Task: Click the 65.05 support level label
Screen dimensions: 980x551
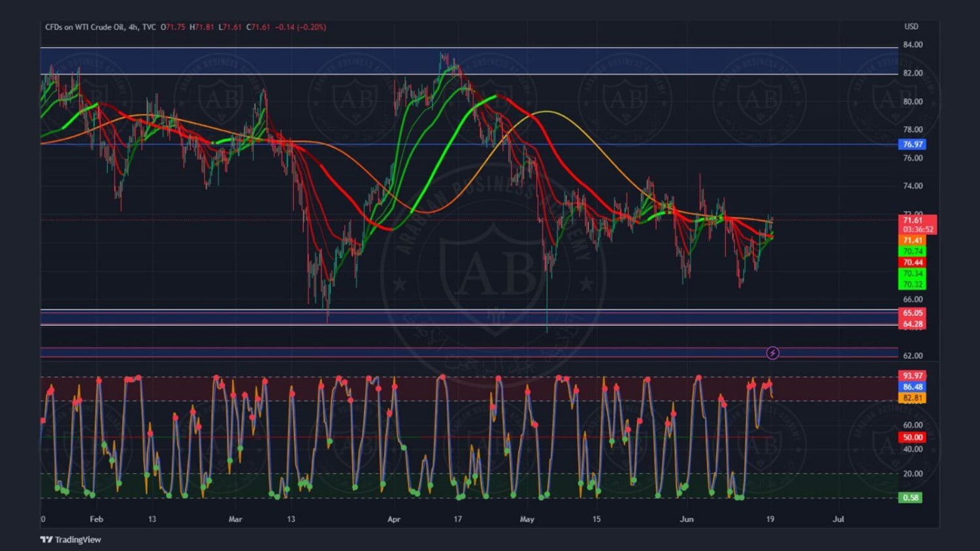Action: pos(912,313)
